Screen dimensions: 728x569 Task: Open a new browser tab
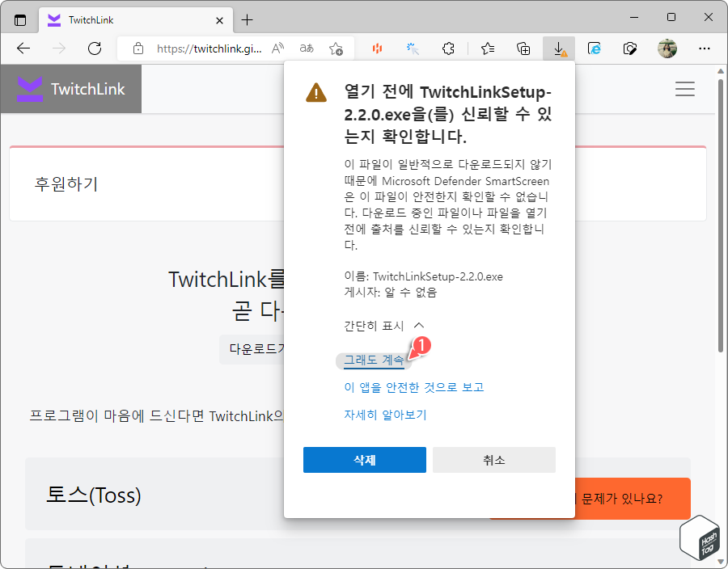tap(248, 19)
